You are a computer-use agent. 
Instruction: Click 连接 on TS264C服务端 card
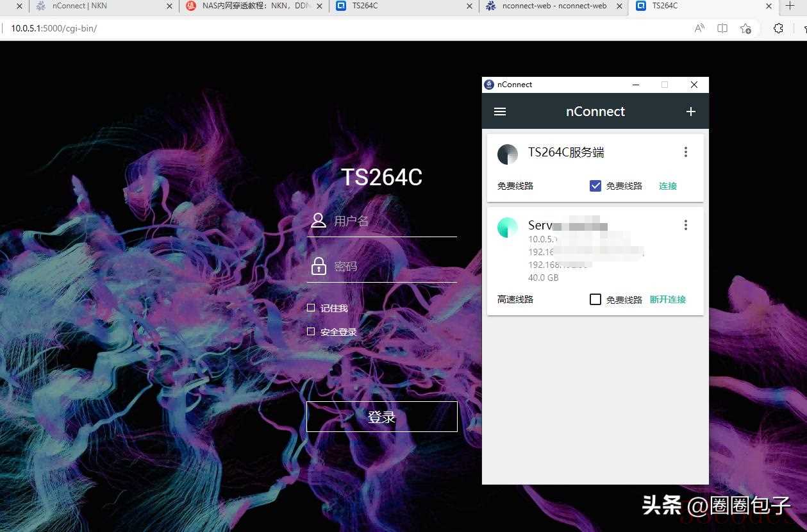pos(668,186)
